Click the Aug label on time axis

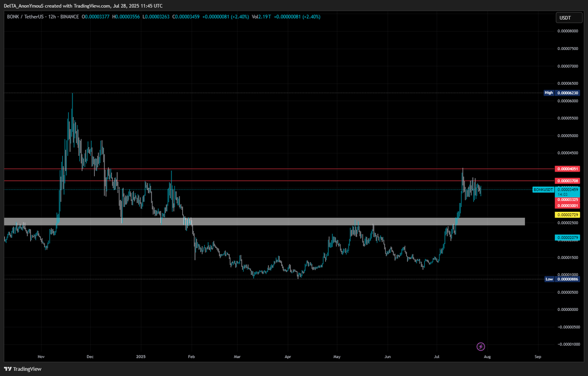pos(487,357)
